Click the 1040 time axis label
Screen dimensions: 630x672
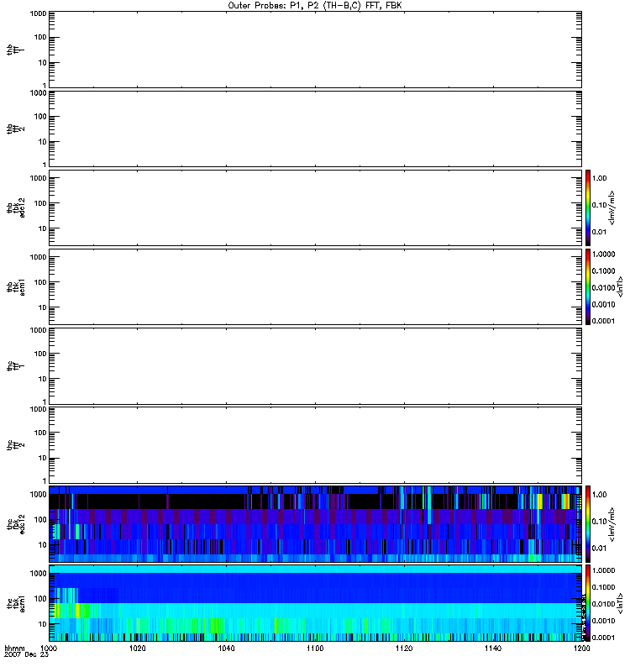[x=227, y=649]
